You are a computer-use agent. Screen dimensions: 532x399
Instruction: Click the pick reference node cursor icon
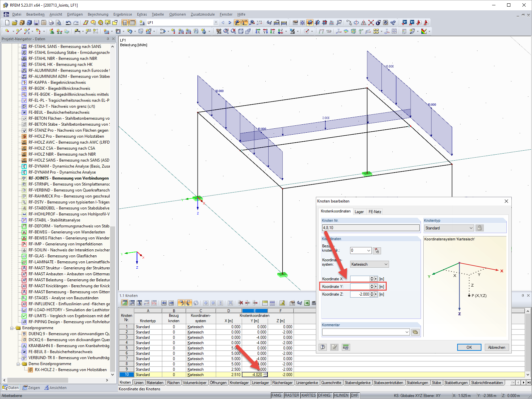point(377,251)
